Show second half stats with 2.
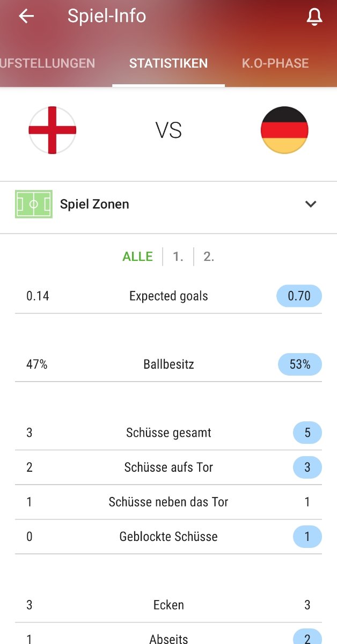The height and width of the screenshot is (644, 337). tap(209, 257)
